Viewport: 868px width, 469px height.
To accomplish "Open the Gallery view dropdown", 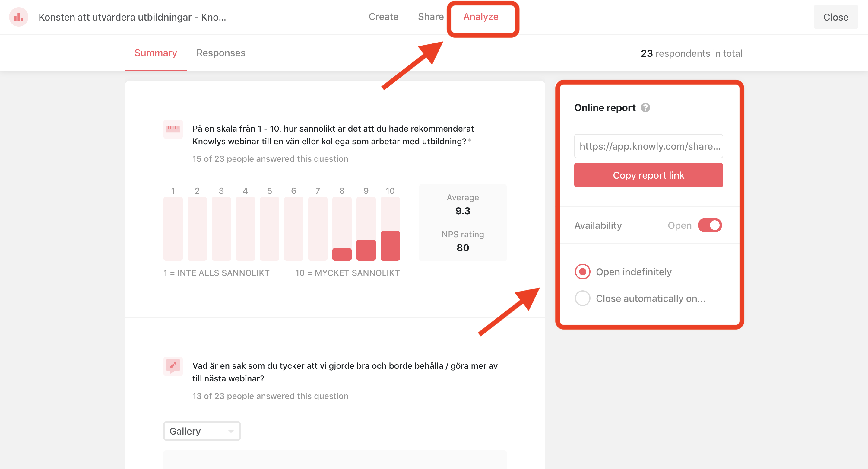I will pos(201,431).
